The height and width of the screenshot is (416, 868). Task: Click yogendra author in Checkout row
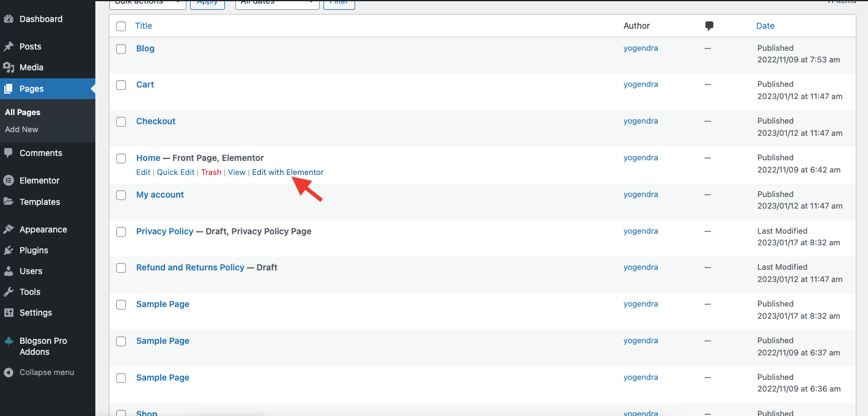click(641, 121)
